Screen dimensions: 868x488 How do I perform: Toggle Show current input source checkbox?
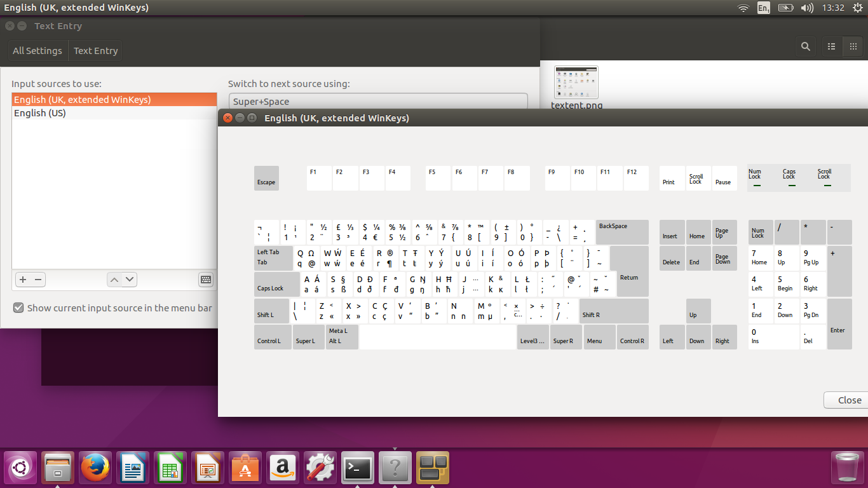coord(19,308)
